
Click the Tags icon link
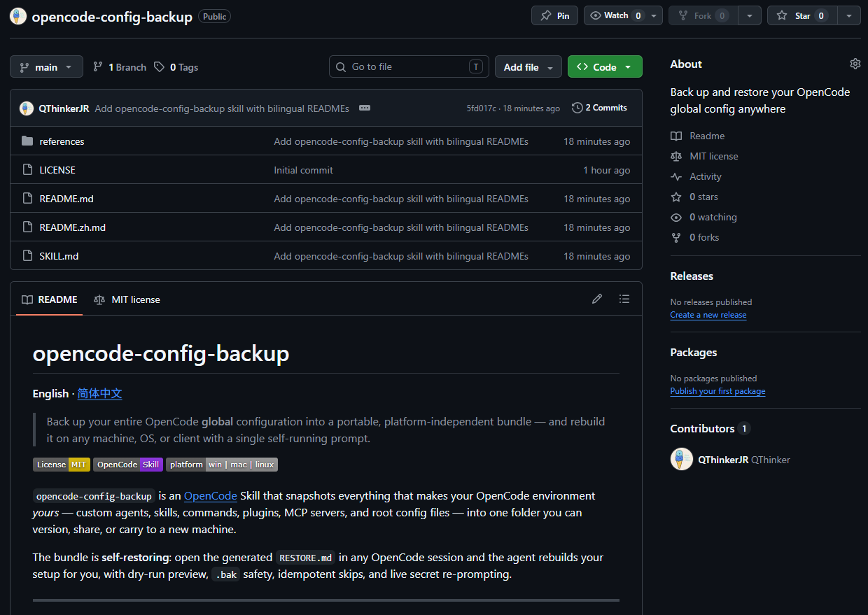tap(176, 67)
